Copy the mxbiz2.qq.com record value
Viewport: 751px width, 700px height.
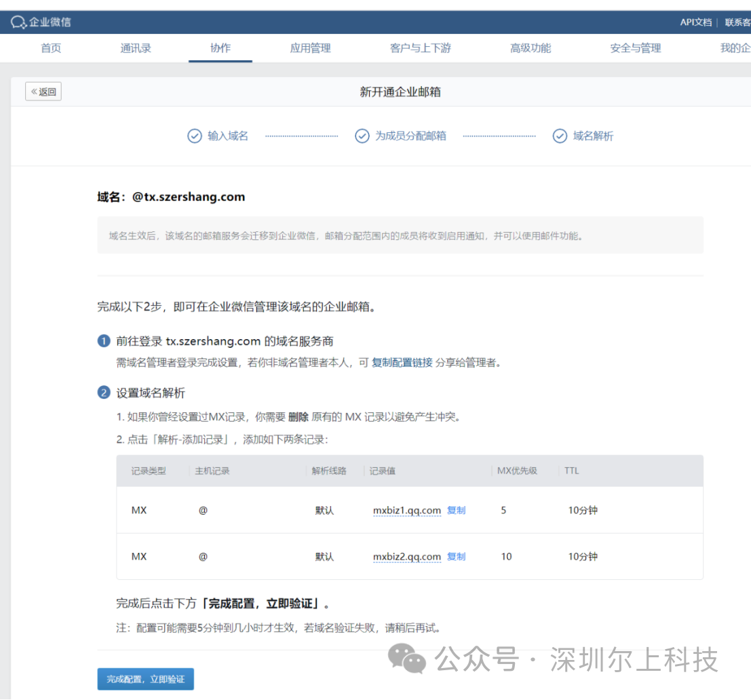pos(456,556)
